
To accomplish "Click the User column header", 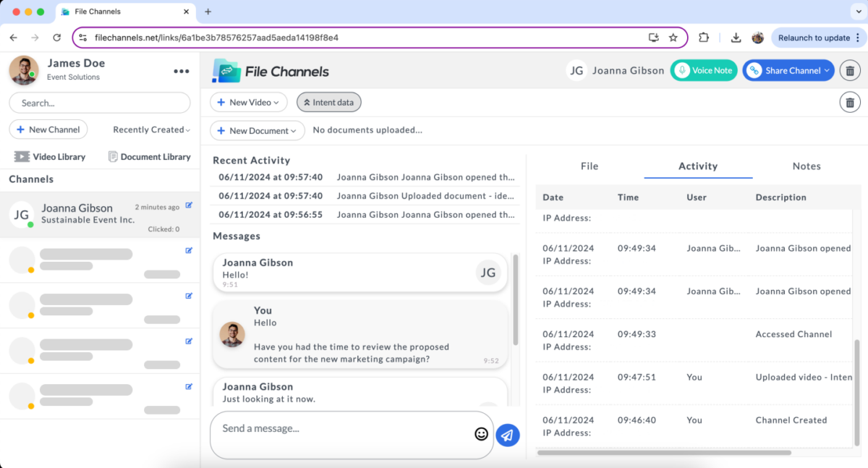I will (697, 197).
